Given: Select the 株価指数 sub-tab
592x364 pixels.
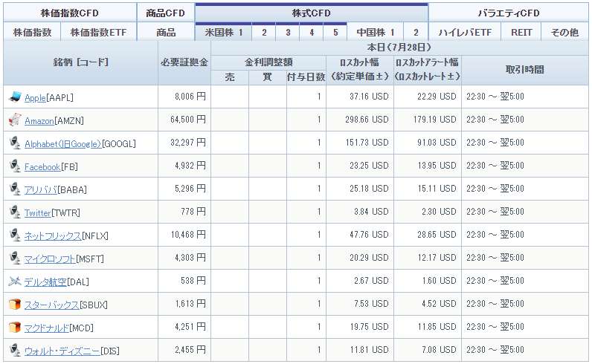Looking at the screenshot, I should coord(32,32).
